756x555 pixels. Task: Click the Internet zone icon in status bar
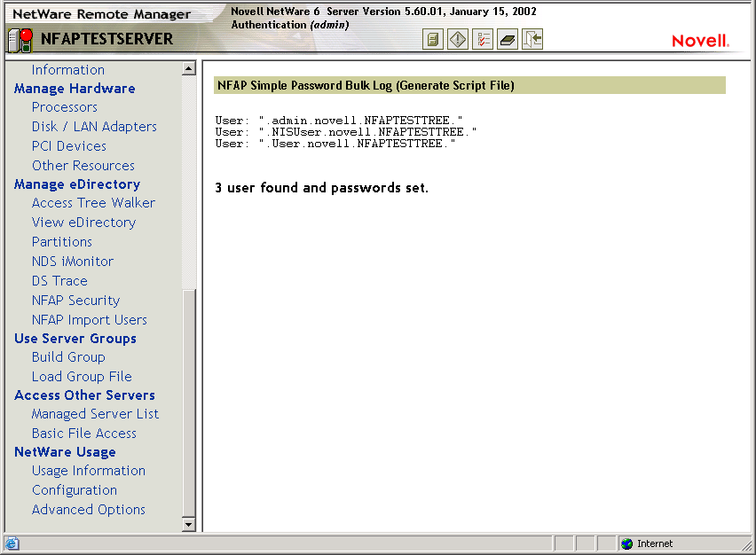(x=626, y=544)
